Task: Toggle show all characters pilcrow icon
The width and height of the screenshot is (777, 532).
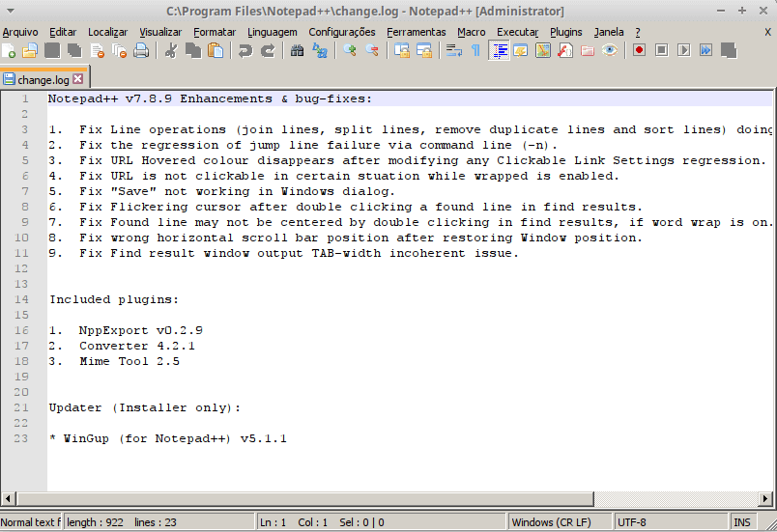Action: (475, 50)
